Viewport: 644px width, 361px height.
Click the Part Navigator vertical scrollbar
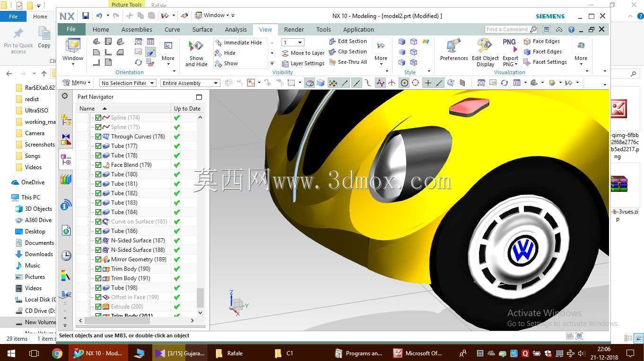(x=200, y=297)
